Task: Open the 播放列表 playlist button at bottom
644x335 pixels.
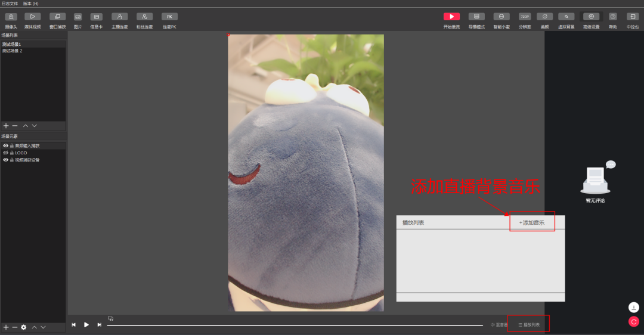Action: tap(529, 325)
